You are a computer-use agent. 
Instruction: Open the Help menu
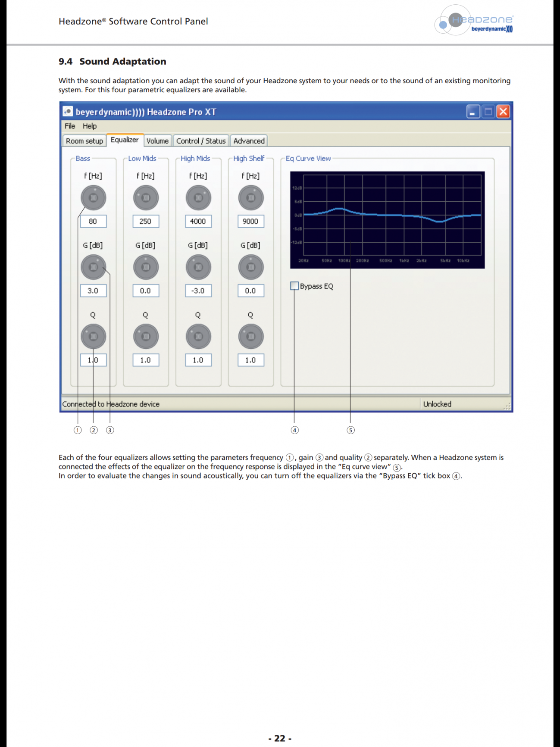coord(90,126)
